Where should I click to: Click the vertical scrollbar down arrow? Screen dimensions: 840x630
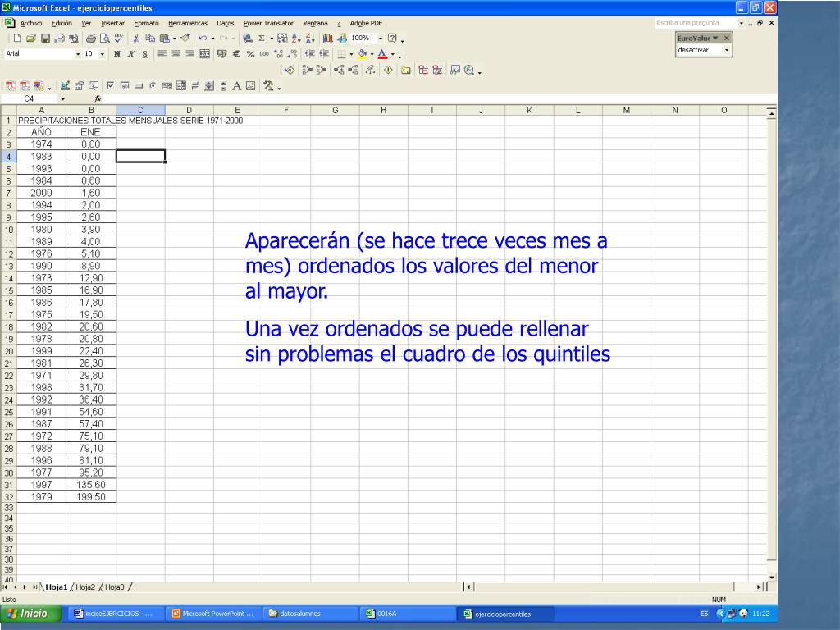[771, 577]
